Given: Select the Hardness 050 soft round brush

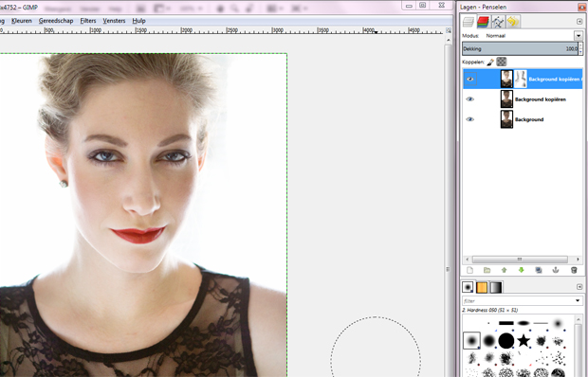Looking at the screenshot, I should pos(471,341).
